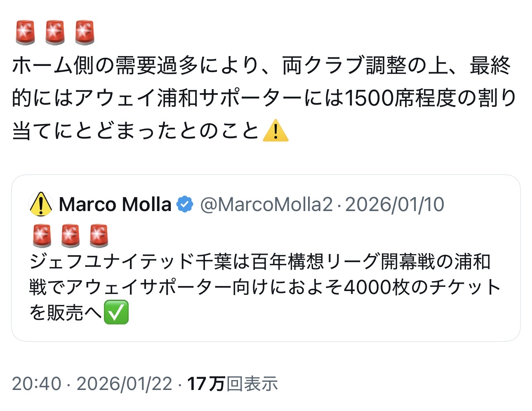Click the warning emoji ending the main post
The width and height of the screenshot is (532, 411).
[275, 131]
